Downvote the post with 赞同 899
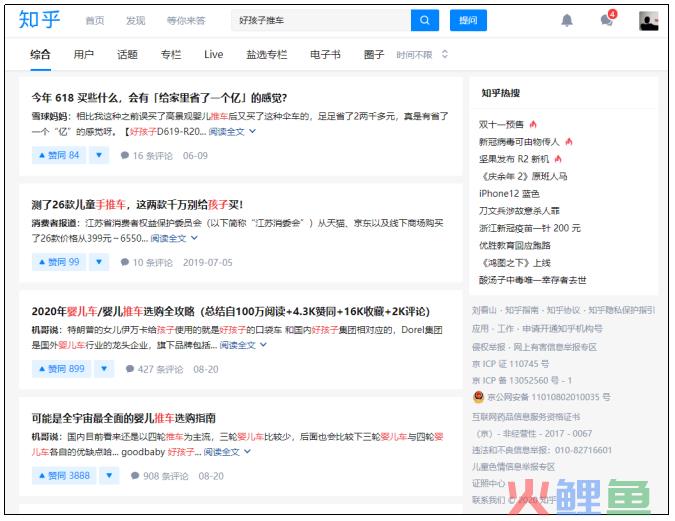 click(x=104, y=369)
